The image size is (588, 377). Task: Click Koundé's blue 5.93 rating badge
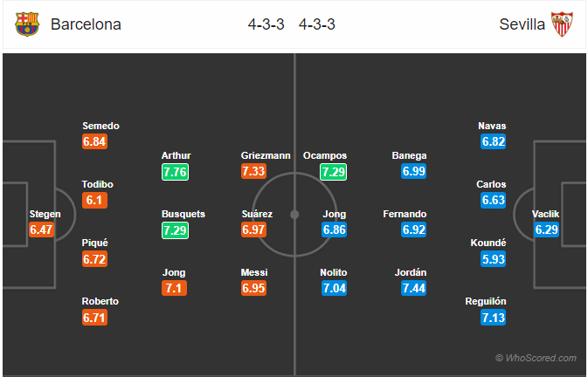pyautogui.click(x=493, y=259)
